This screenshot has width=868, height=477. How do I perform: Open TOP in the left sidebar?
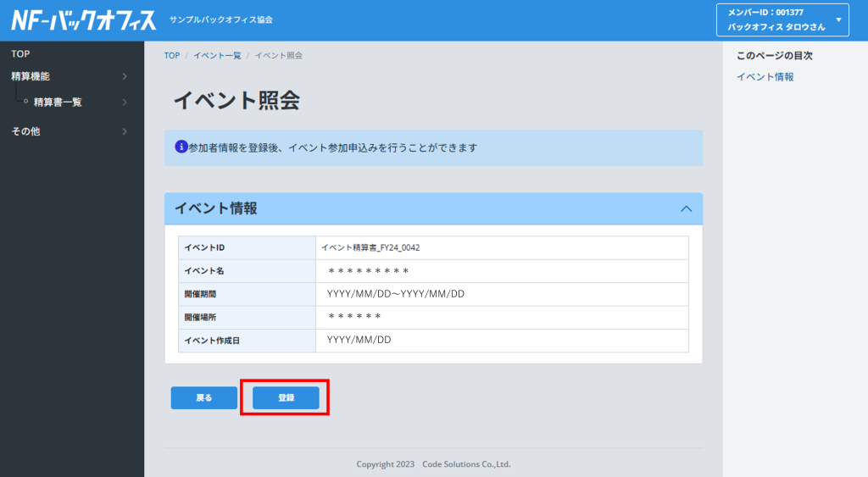click(x=20, y=53)
